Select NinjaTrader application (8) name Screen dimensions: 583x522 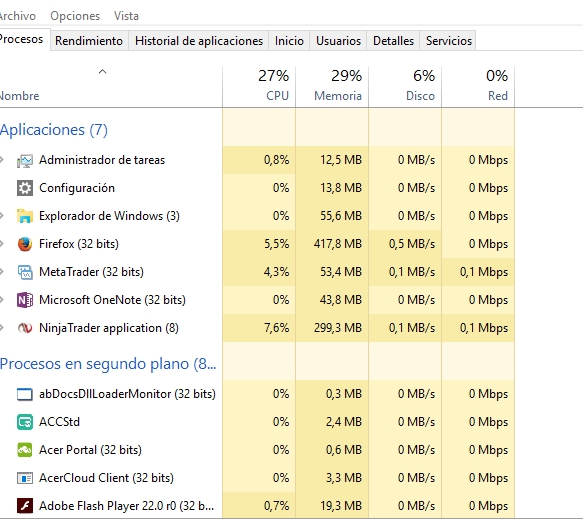point(109,328)
